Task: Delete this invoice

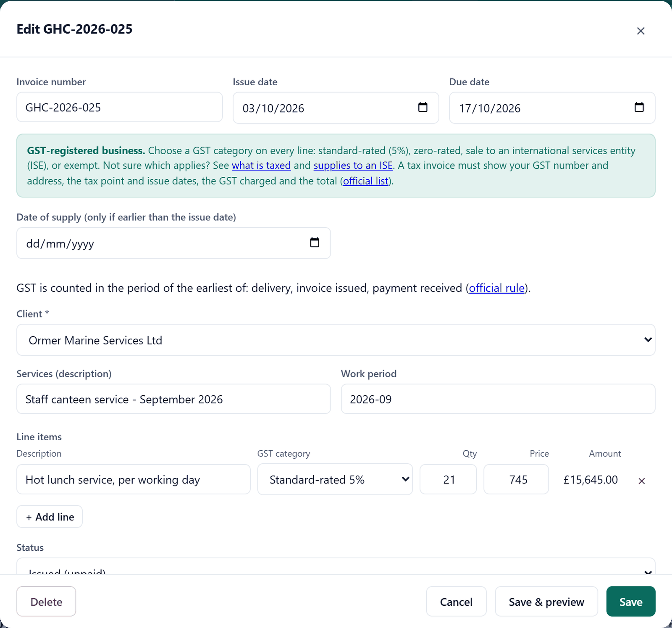Action: [46, 602]
